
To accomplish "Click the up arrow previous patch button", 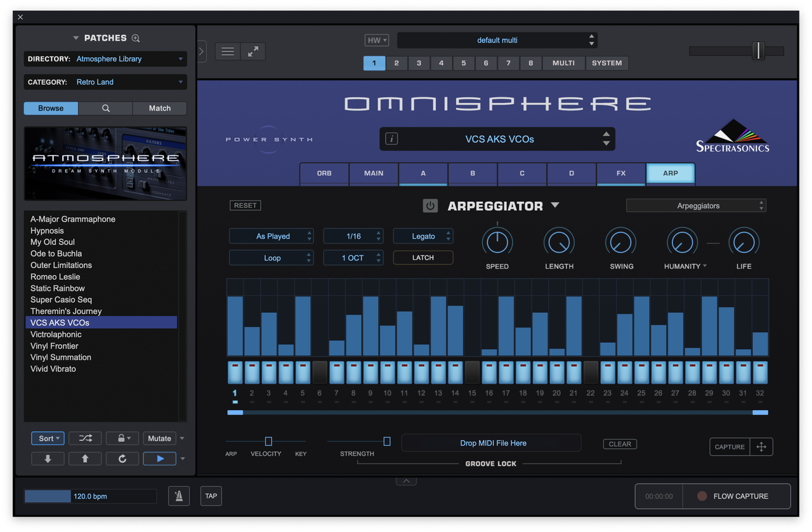I will pos(85,458).
